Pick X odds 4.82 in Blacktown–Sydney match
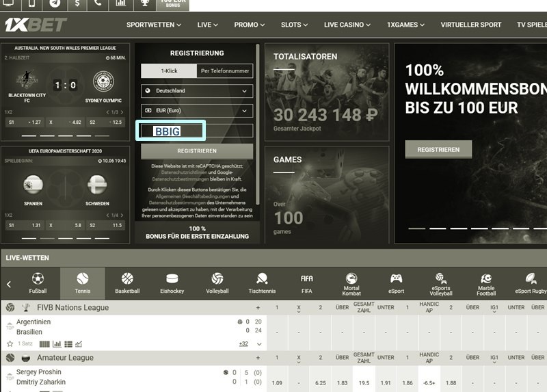The width and height of the screenshot is (547, 392). [65, 122]
